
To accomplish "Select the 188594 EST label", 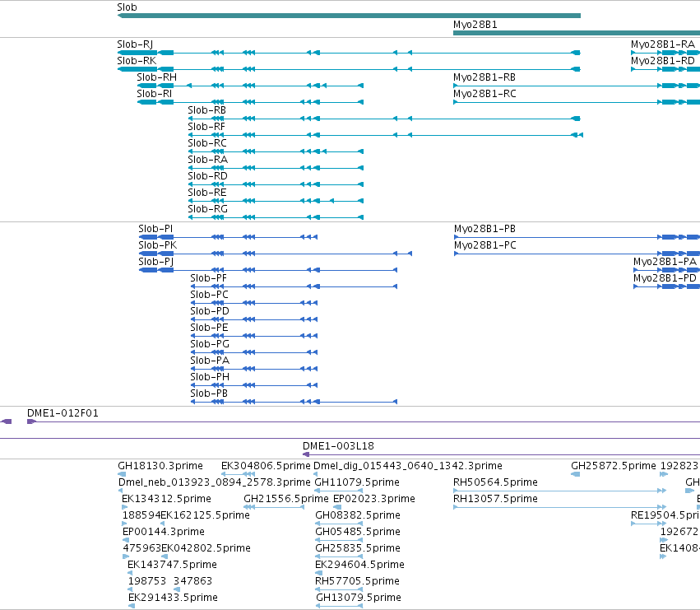I will pos(141,515).
